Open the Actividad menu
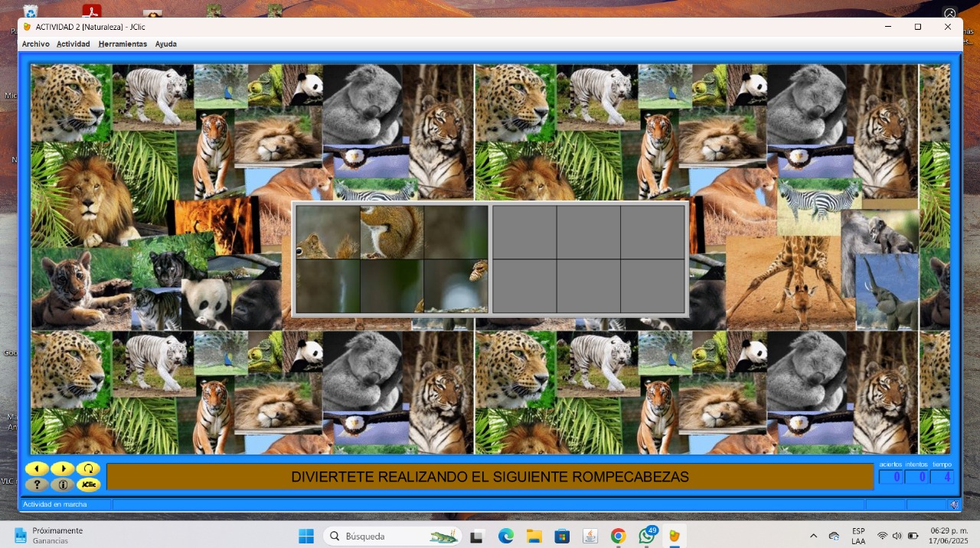980x548 pixels. [73, 44]
